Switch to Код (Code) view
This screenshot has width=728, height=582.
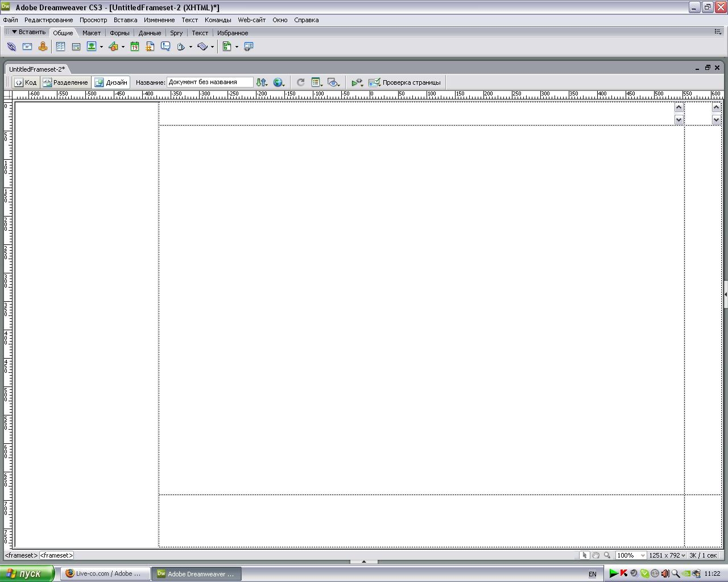tap(26, 82)
